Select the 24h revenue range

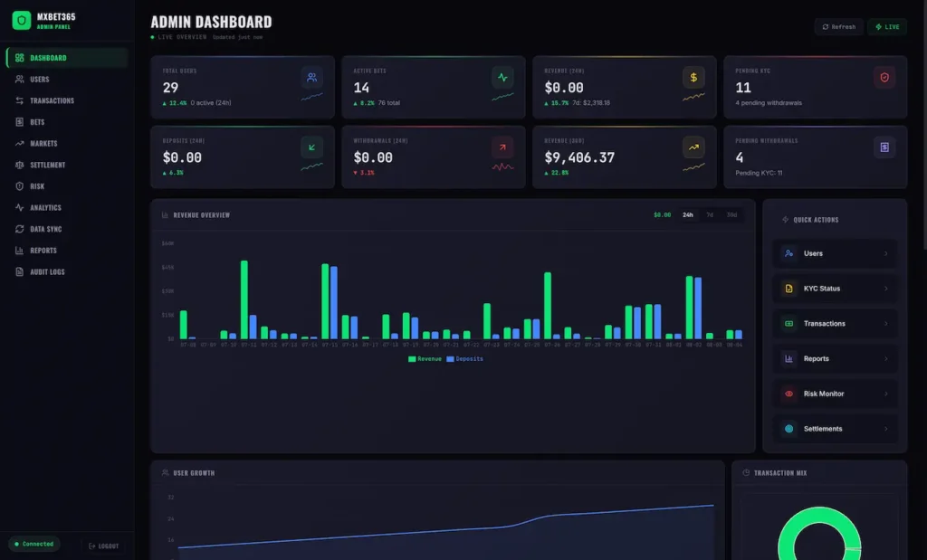[688, 215]
